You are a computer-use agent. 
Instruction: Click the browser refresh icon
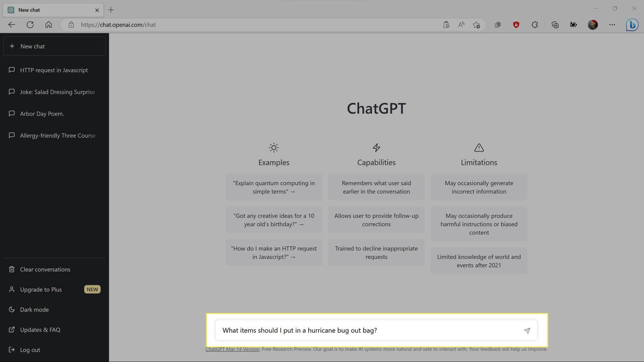[30, 25]
